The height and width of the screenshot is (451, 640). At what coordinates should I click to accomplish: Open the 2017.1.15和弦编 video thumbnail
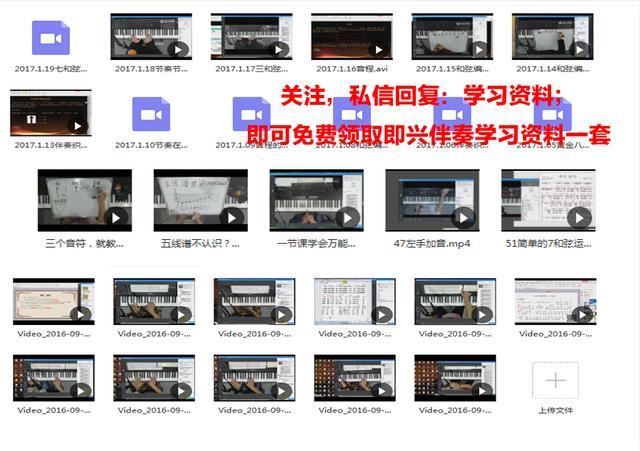click(453, 37)
